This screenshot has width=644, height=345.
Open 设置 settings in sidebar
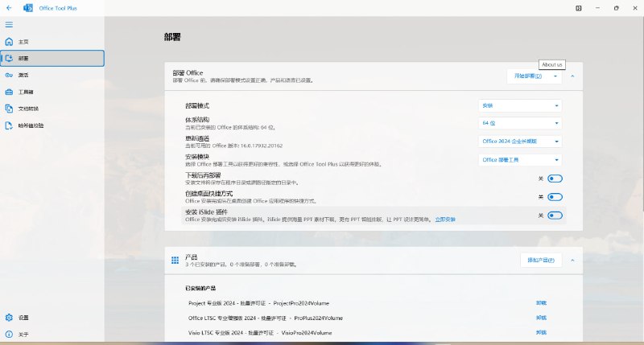click(52, 318)
